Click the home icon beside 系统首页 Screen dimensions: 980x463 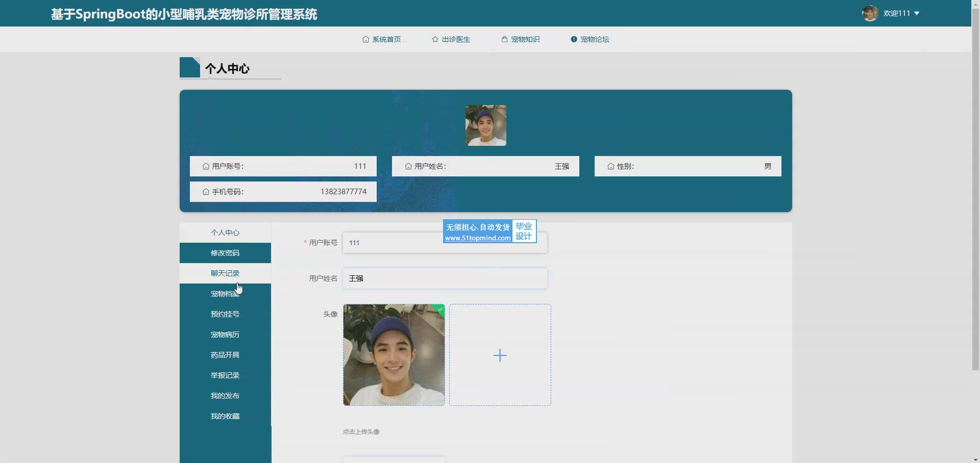[x=365, y=39]
